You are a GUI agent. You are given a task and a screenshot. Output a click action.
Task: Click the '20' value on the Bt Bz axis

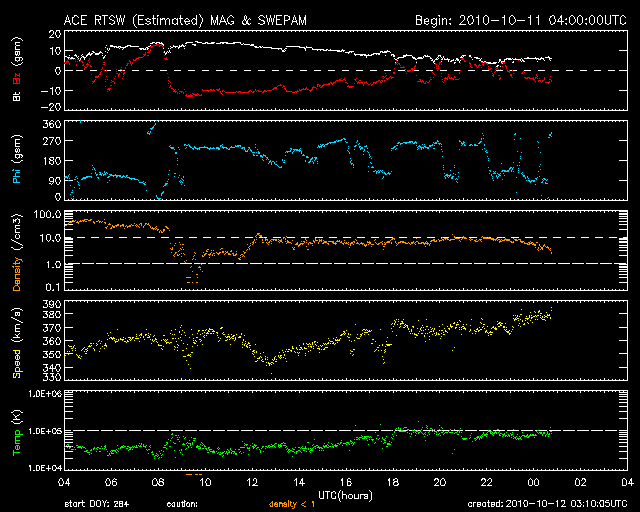tap(55, 34)
